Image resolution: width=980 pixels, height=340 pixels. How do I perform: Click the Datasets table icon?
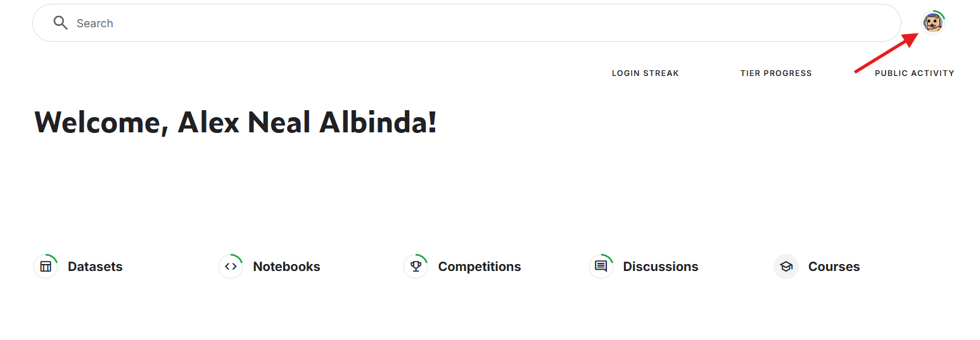46,267
